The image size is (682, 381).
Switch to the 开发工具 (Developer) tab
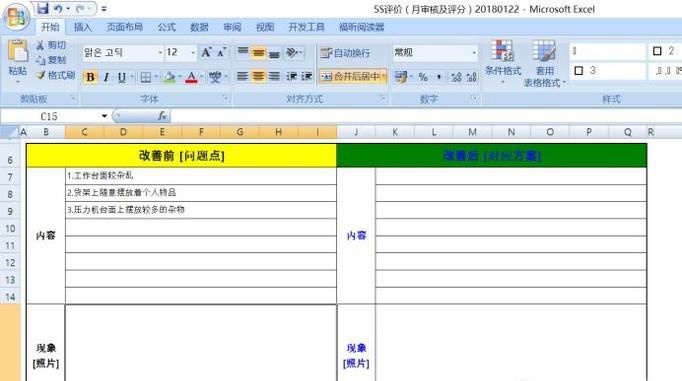tap(306, 27)
